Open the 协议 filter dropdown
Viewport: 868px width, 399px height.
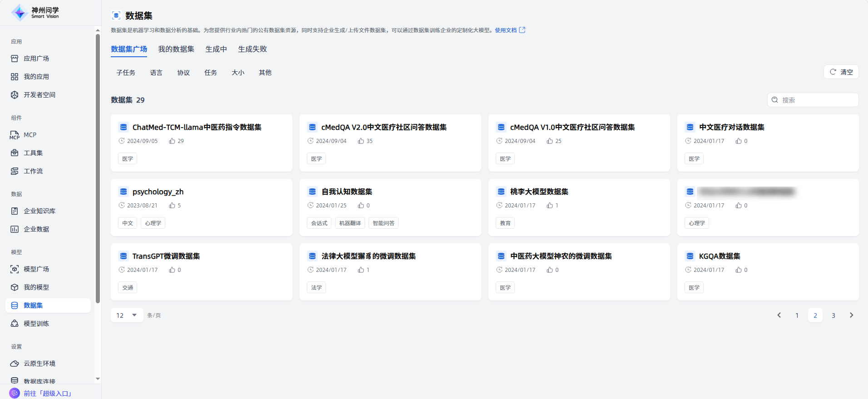click(x=183, y=73)
